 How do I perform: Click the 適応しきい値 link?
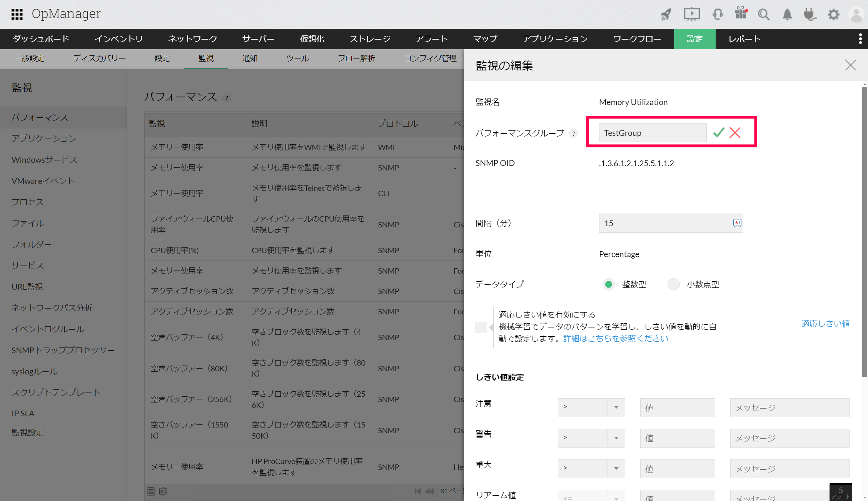(x=825, y=324)
